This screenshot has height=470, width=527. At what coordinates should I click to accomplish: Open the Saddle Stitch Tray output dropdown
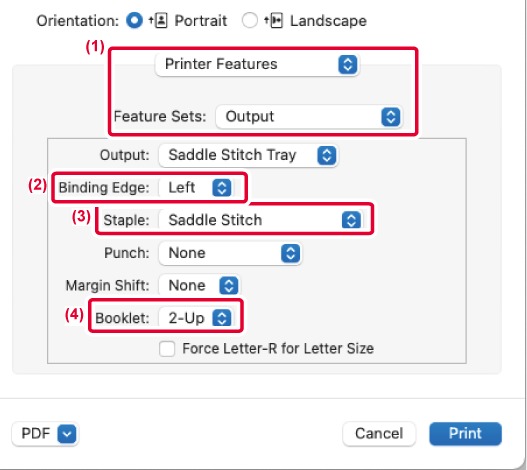point(248,155)
